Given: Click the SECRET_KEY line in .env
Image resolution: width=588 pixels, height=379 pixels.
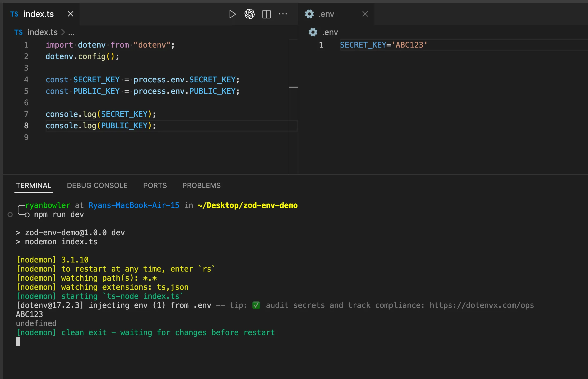Looking at the screenshot, I should click(x=383, y=45).
